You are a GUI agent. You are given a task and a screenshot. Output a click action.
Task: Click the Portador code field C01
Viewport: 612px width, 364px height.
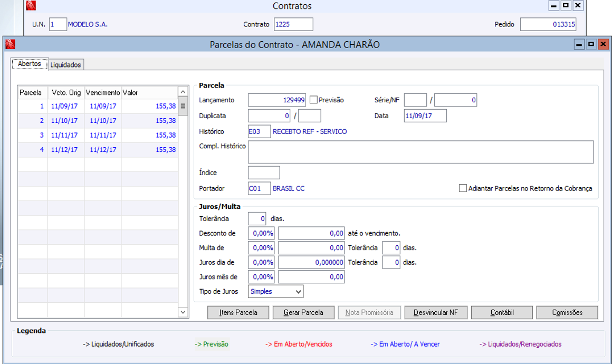pos(259,188)
